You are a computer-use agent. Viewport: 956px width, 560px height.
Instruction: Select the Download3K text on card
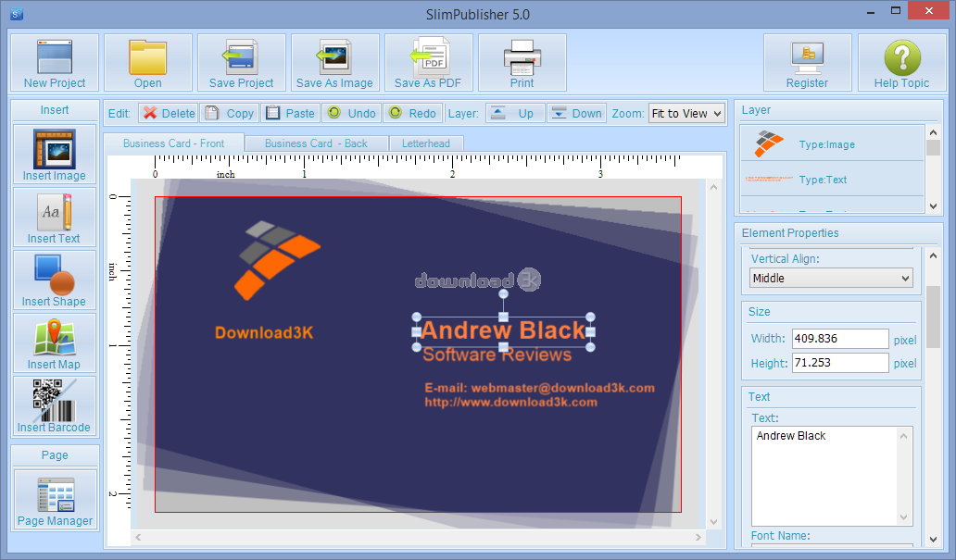click(264, 332)
